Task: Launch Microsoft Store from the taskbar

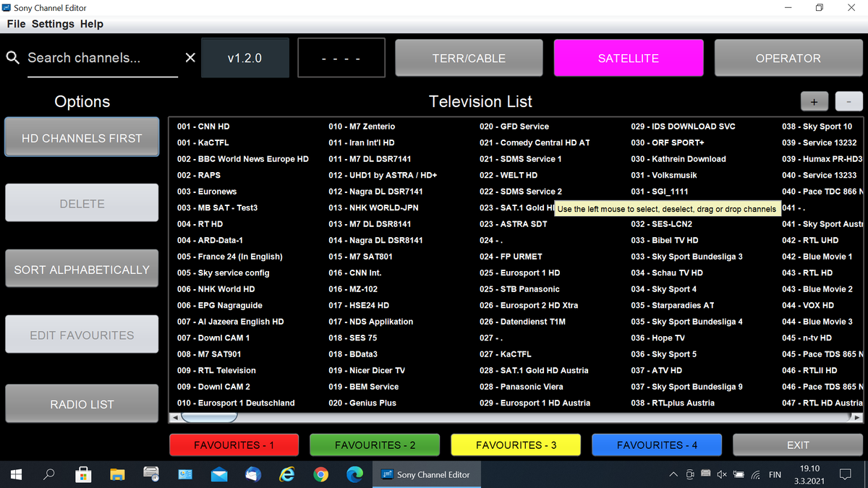Action: pyautogui.click(x=83, y=475)
